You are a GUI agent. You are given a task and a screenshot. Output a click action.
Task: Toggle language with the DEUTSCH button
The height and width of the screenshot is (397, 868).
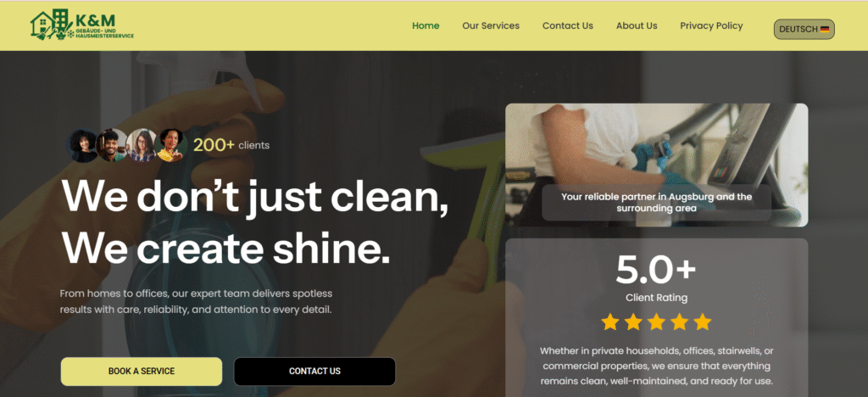click(804, 30)
